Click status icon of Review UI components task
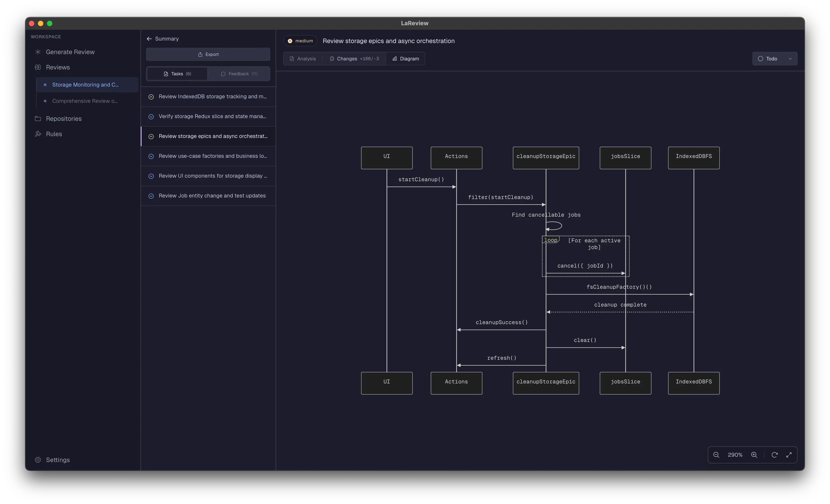Viewport: 830px width, 504px height. tap(151, 176)
